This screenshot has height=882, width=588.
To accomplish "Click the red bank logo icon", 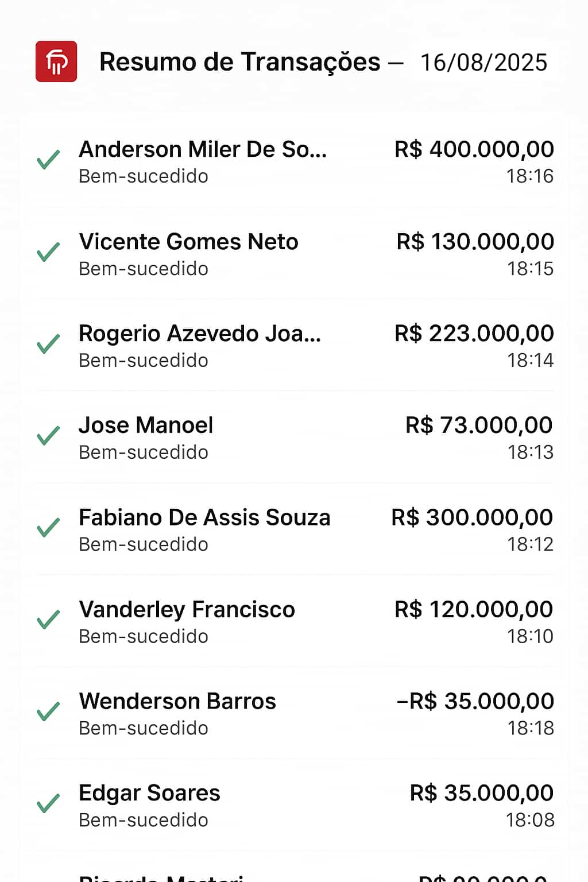I will tap(56, 61).
